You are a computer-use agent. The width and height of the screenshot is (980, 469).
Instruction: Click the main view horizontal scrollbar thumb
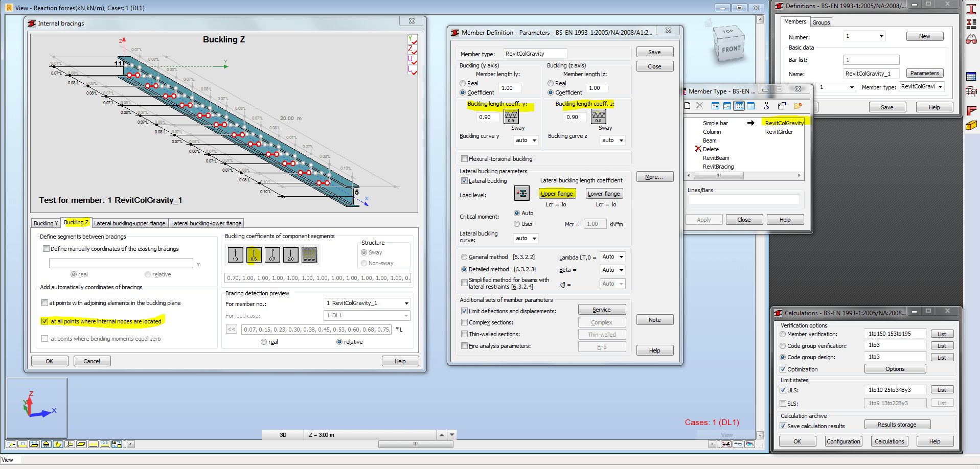coord(416,444)
